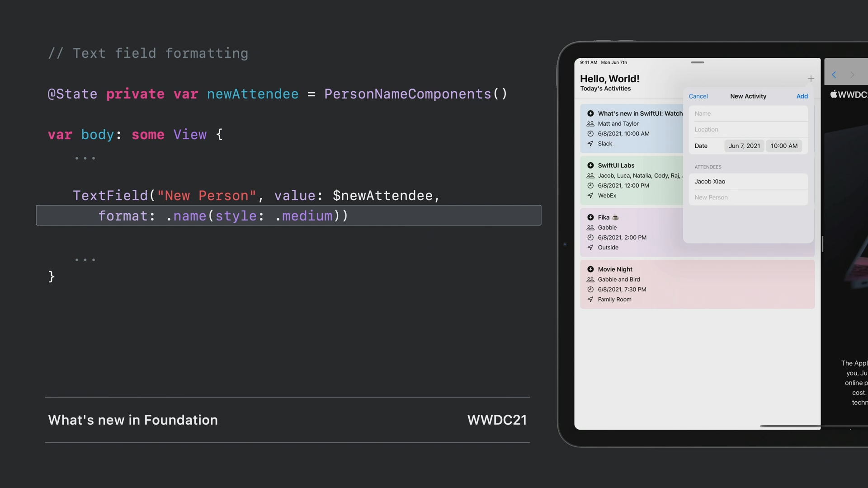Click the Location text field

point(748,130)
